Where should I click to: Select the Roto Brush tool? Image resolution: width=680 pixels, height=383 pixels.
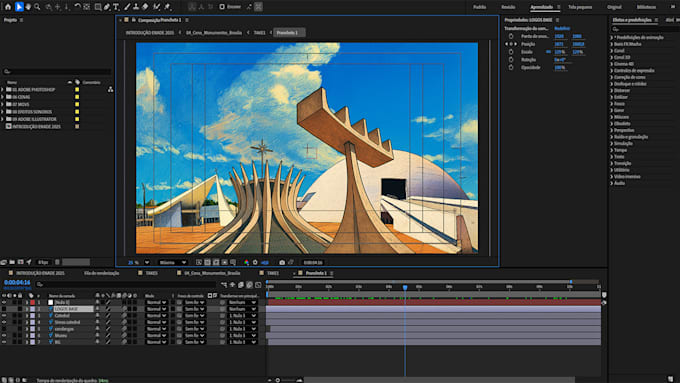click(157, 7)
